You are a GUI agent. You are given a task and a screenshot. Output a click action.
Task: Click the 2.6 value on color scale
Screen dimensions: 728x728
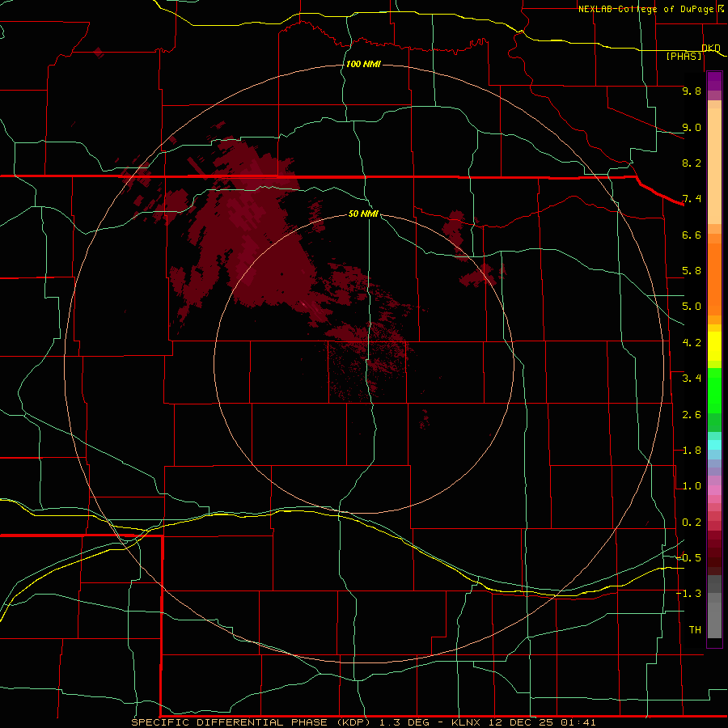(692, 415)
